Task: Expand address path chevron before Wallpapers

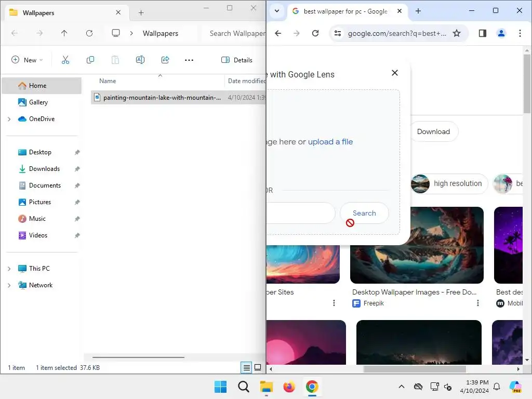Action: [x=131, y=33]
